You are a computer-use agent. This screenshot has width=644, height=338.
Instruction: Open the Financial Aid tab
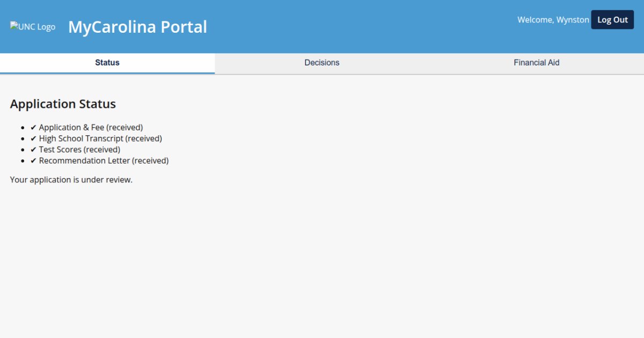pos(537,63)
